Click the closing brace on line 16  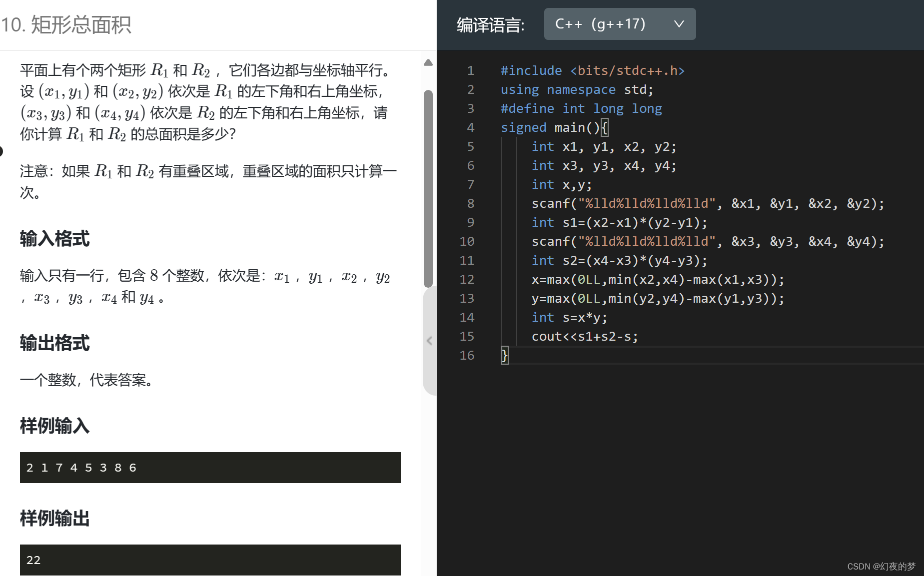tap(504, 356)
